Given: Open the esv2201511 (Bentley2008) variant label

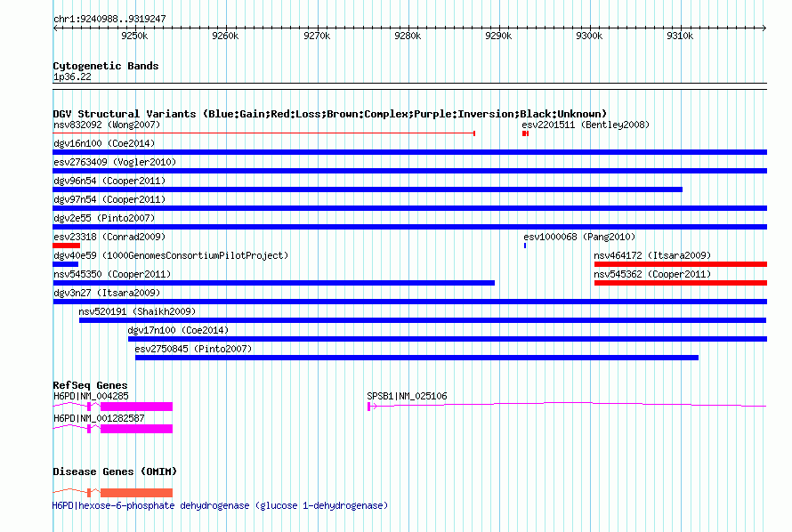Looking at the screenshot, I should tap(586, 125).
